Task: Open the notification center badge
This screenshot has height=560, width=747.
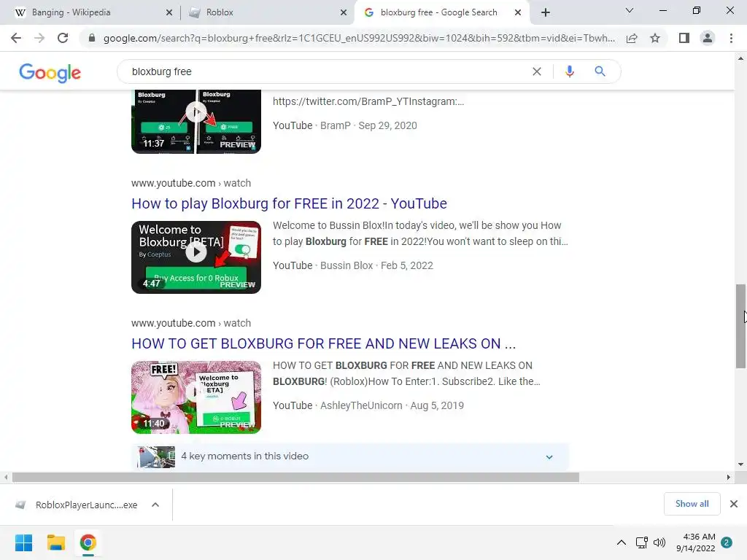Action: click(727, 542)
